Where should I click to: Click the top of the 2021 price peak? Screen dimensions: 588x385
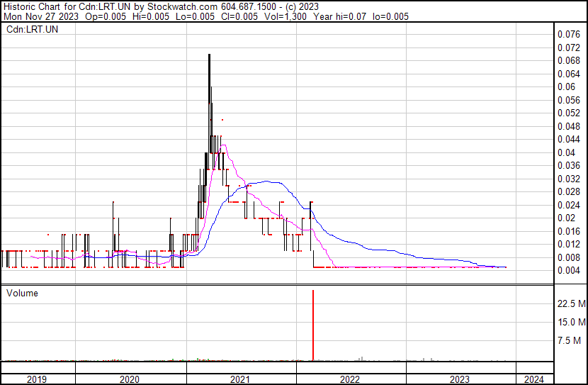[209, 55]
